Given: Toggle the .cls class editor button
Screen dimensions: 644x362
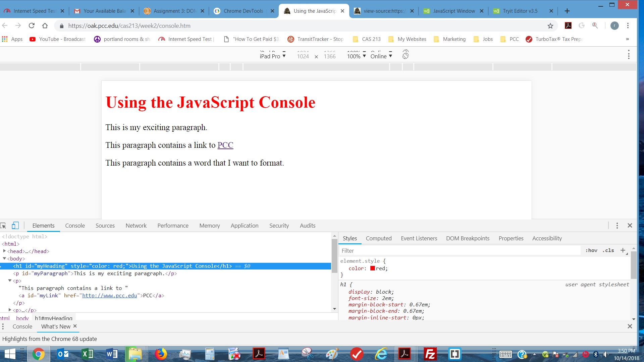Looking at the screenshot, I should [608, 250].
